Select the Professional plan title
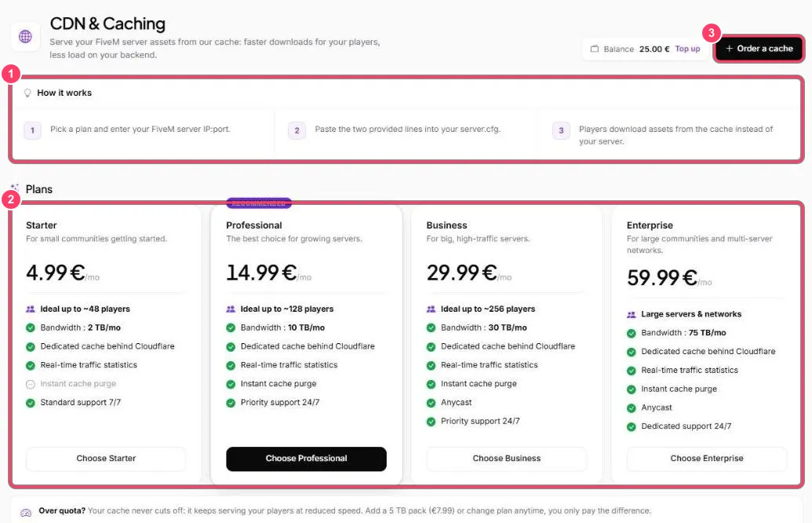Viewport: 812px width, 523px height. click(253, 225)
